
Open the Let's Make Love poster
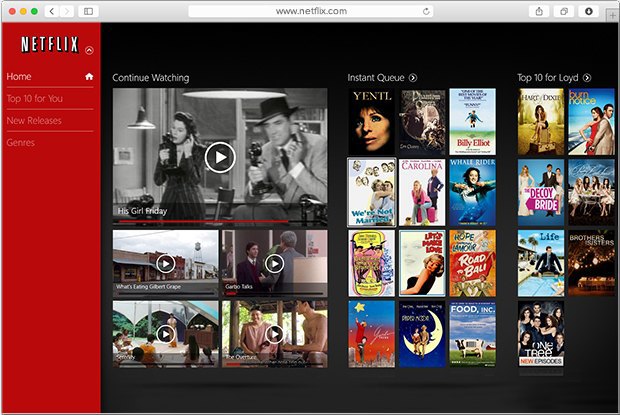coord(422,263)
